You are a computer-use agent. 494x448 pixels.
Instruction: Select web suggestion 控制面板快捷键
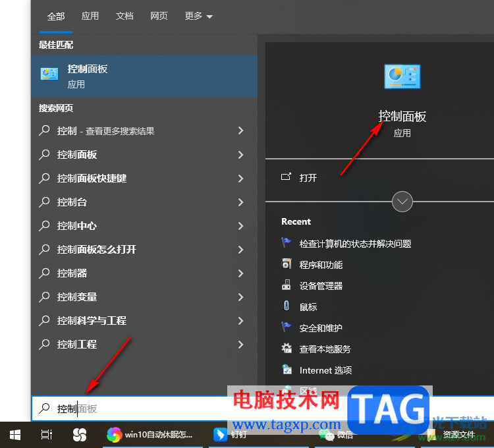pos(92,179)
